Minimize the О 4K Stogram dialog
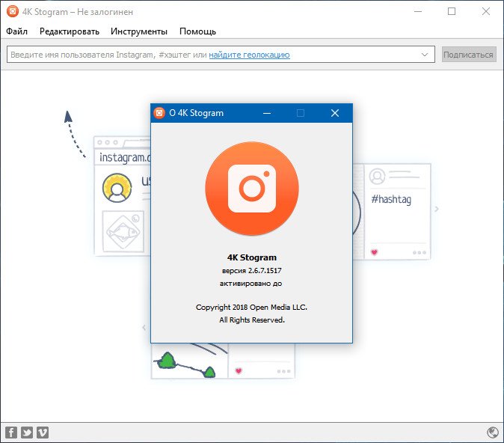The width and height of the screenshot is (504, 443). click(267, 113)
